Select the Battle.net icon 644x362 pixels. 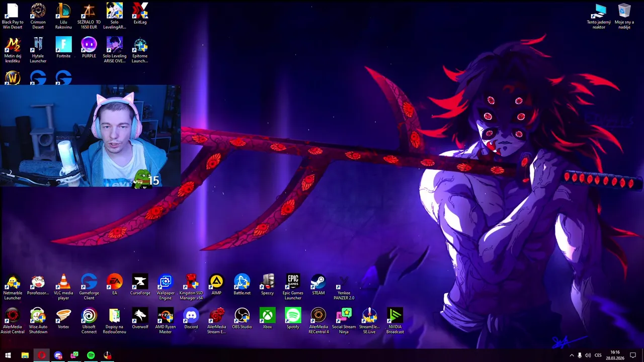[242, 285]
